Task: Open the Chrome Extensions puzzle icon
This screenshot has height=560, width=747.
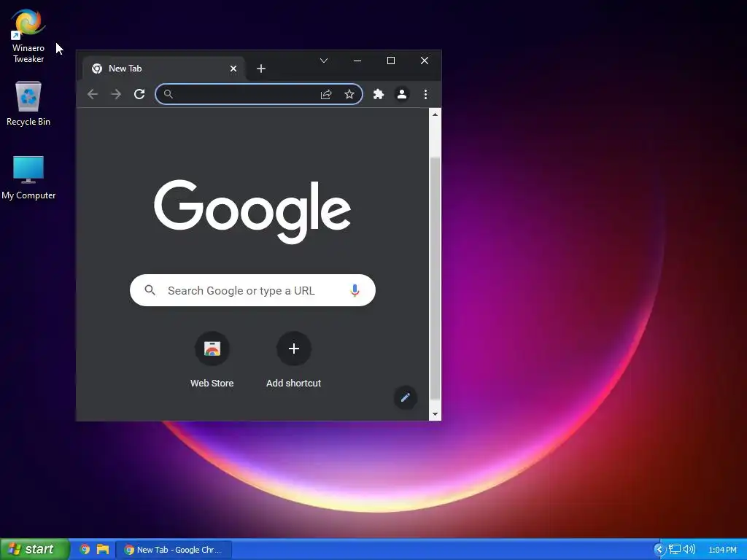Action: (x=379, y=94)
